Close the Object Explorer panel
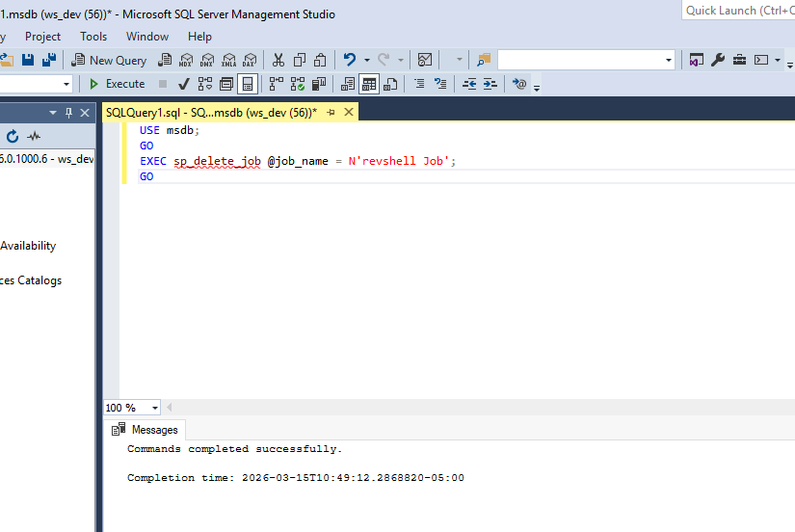 point(85,113)
